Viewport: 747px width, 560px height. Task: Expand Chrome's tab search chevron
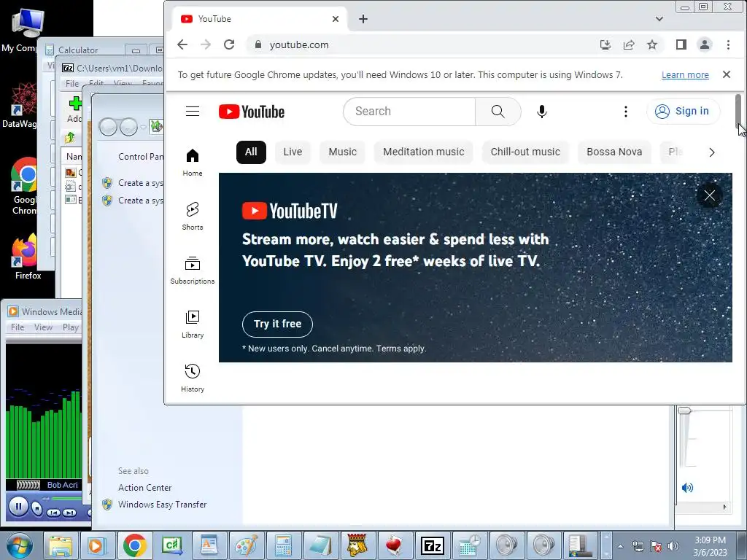pos(659,19)
